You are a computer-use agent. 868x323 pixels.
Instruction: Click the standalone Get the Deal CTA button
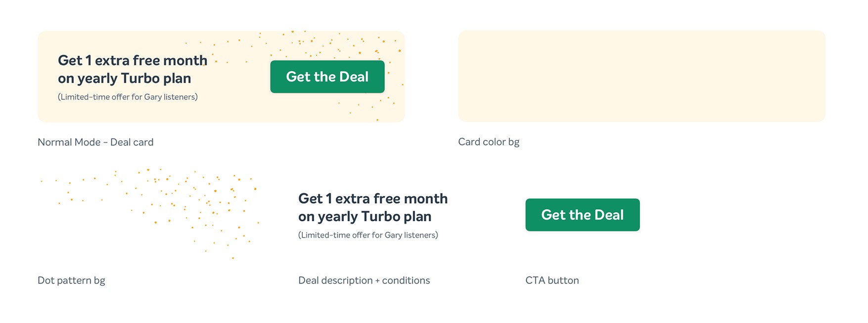(583, 215)
